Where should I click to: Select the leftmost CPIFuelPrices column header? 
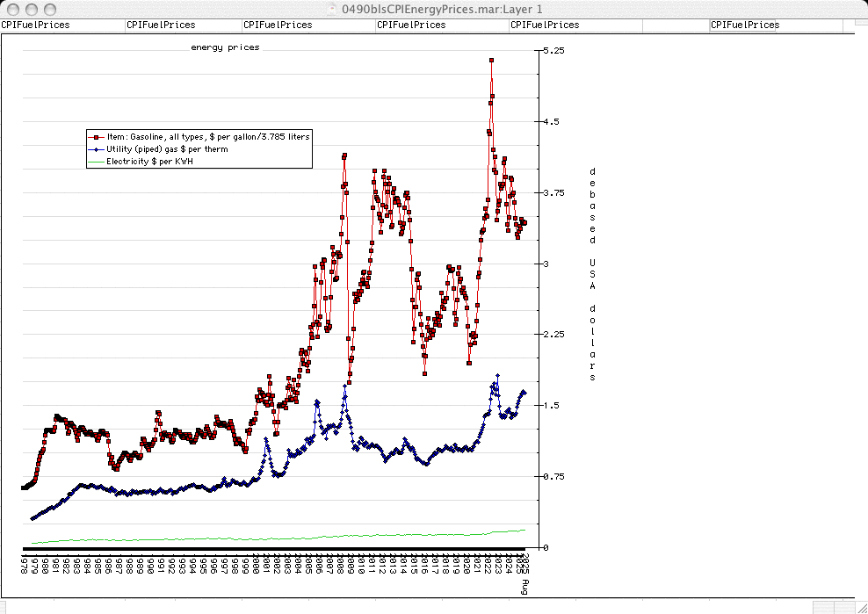click(x=35, y=25)
